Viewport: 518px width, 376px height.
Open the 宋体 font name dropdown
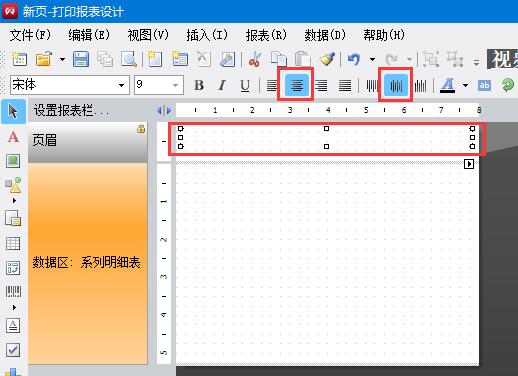pos(70,85)
